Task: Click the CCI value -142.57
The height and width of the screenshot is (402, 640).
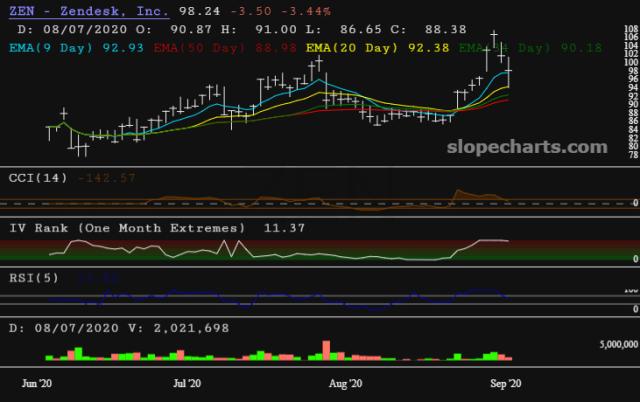Action: click(106, 178)
